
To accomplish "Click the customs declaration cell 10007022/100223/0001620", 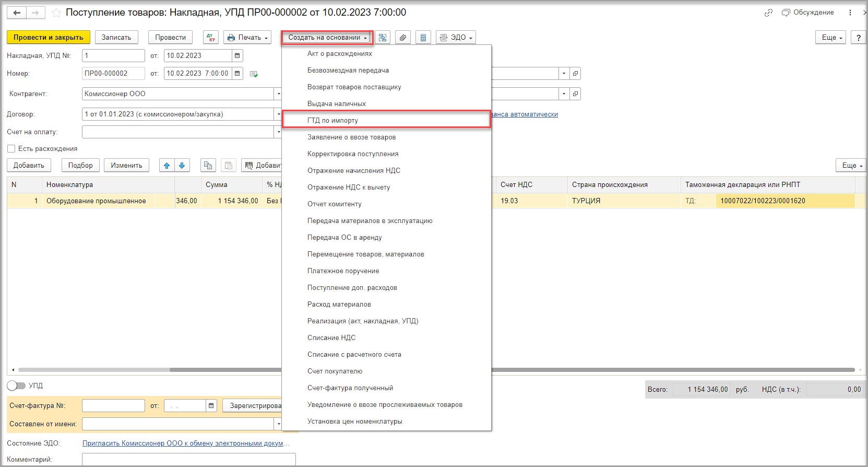I will point(785,201).
